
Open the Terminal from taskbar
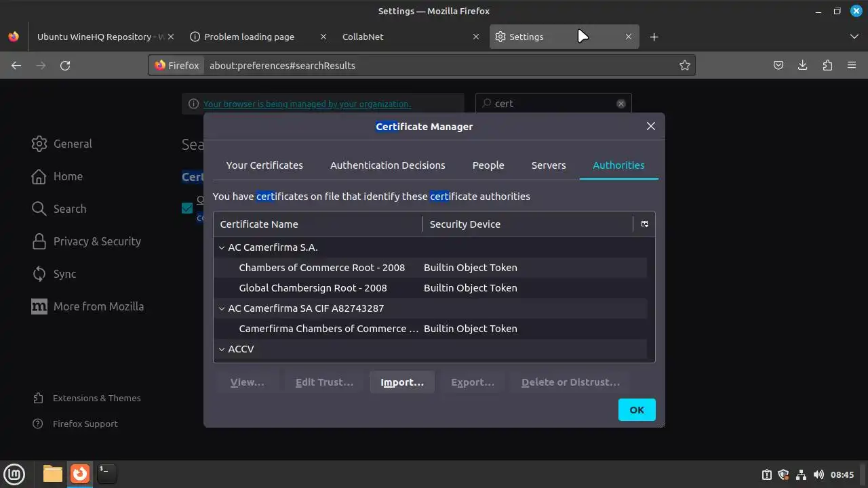[106, 473]
